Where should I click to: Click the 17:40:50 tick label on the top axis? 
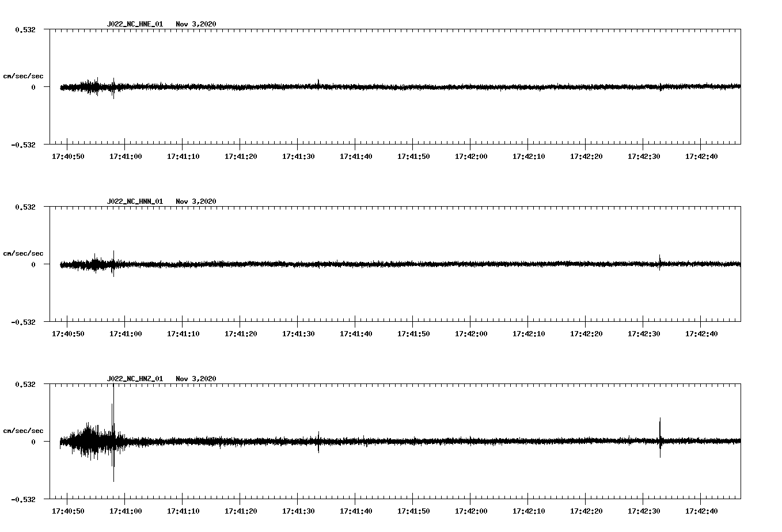pos(69,155)
